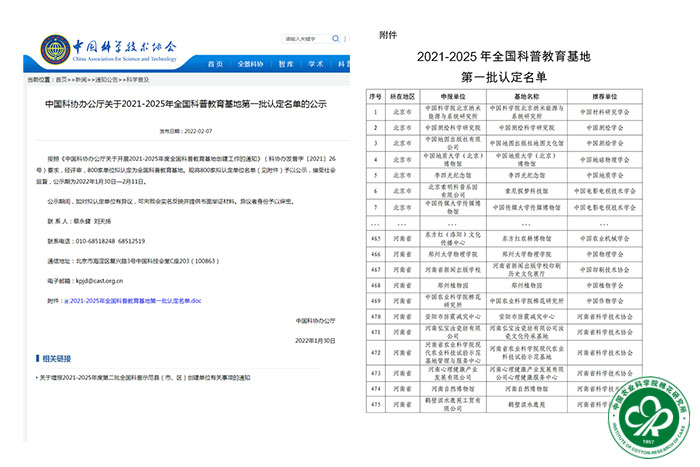Click 河南自然博物馆 in row 474's 基地名称 column

(527, 389)
